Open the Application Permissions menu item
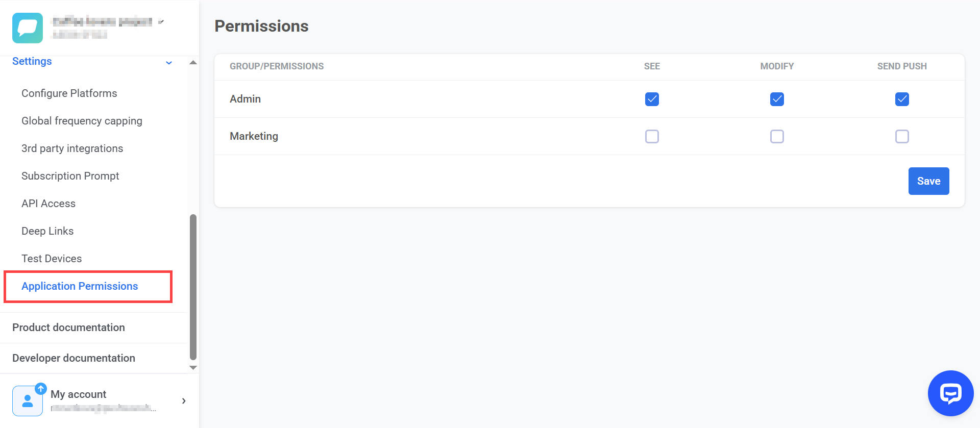The width and height of the screenshot is (980, 428). click(x=80, y=286)
